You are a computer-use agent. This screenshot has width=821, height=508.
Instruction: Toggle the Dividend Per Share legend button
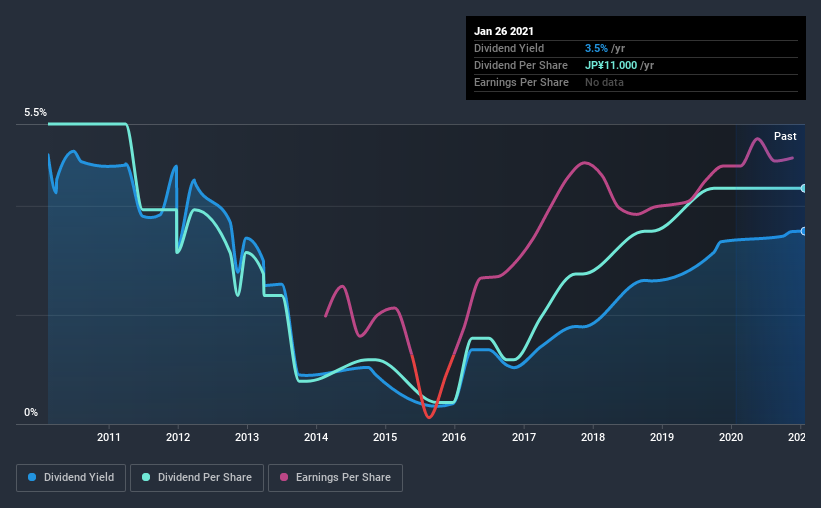coord(197,478)
